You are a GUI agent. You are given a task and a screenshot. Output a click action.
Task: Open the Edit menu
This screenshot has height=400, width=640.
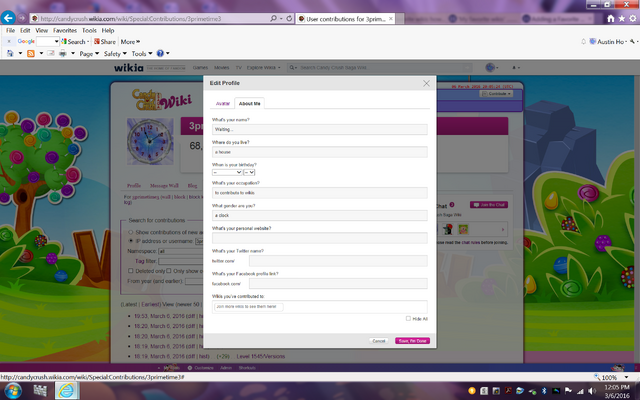(x=25, y=30)
